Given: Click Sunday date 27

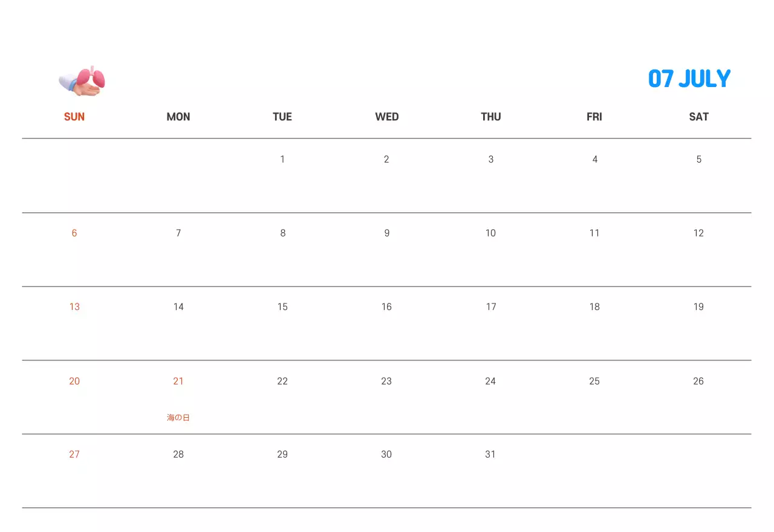Looking at the screenshot, I should coord(74,455).
